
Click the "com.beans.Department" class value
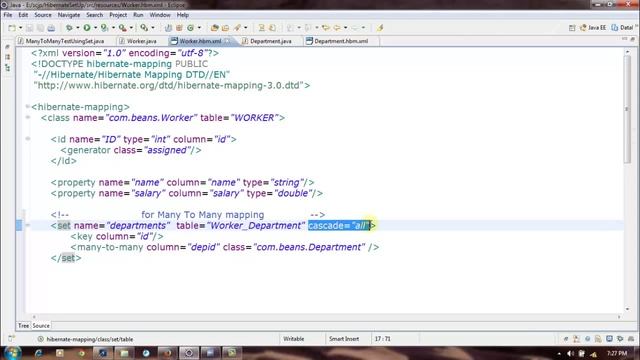(x=309, y=247)
